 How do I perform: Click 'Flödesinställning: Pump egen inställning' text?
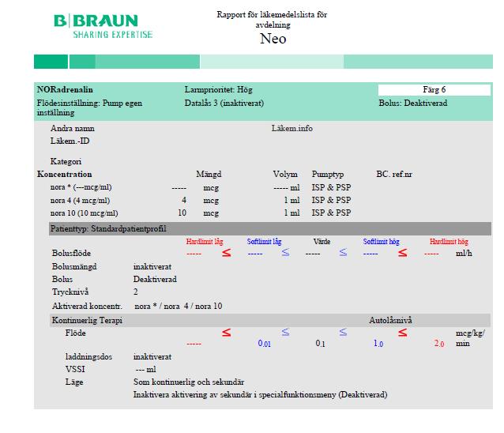click(x=89, y=107)
